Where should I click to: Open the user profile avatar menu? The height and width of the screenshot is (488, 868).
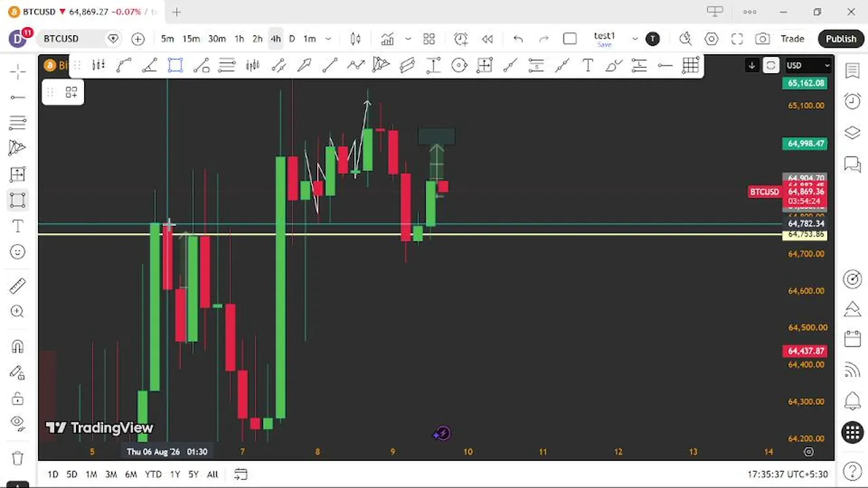pyautogui.click(x=18, y=39)
